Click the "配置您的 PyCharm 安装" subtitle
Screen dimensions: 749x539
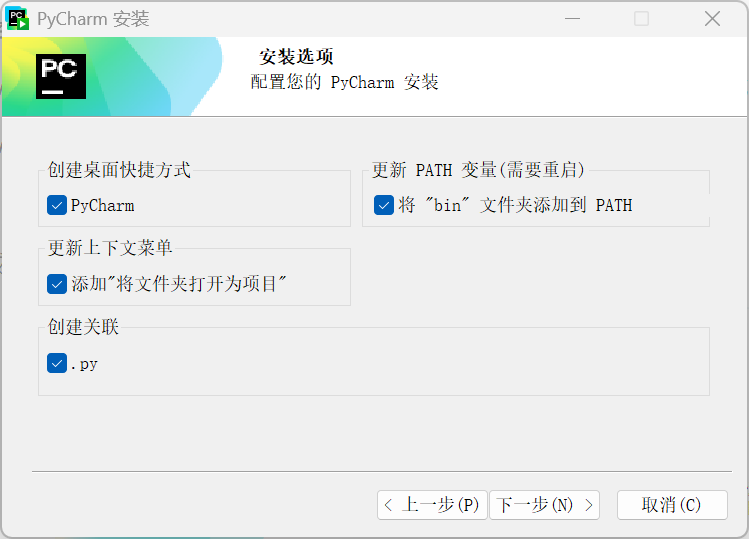click(x=344, y=82)
